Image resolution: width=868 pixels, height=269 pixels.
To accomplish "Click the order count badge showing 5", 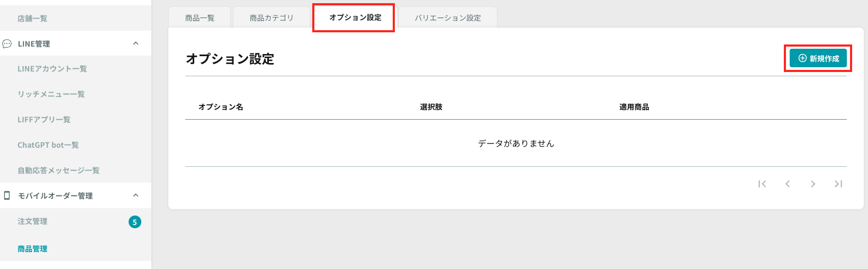I will (135, 222).
